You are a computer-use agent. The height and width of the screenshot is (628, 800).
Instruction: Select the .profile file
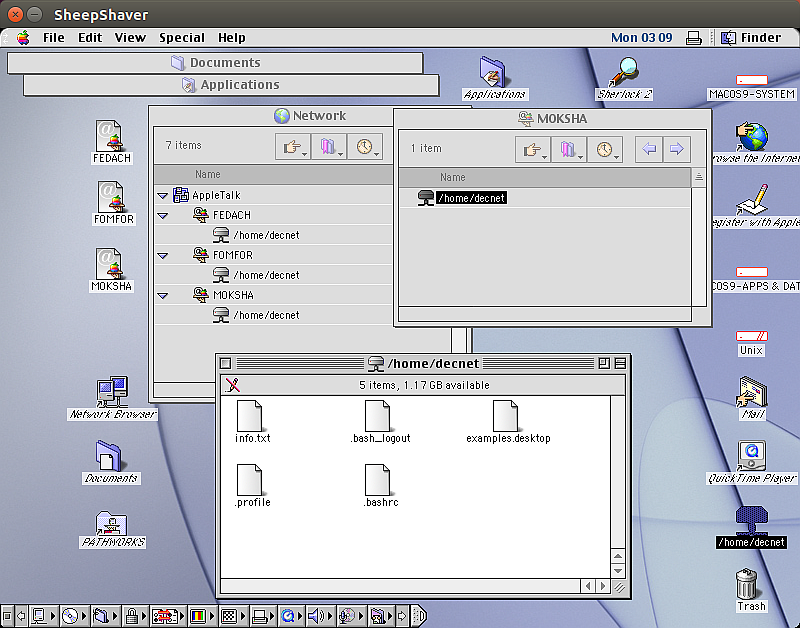tap(252, 486)
